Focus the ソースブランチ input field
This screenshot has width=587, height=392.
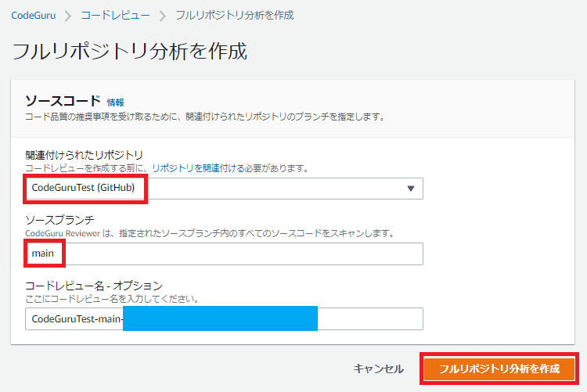click(224, 254)
